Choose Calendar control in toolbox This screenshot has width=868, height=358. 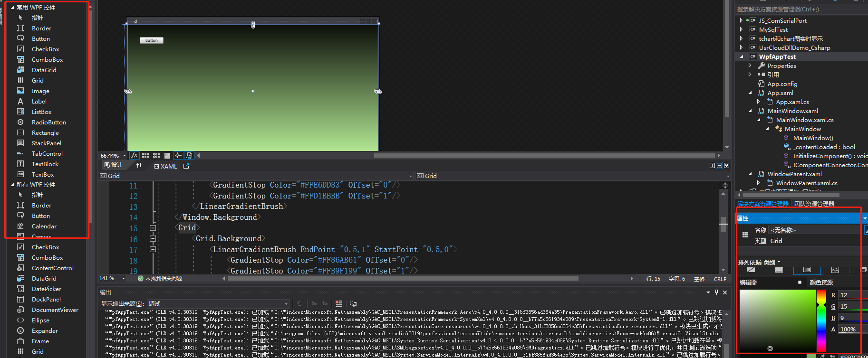(x=44, y=226)
